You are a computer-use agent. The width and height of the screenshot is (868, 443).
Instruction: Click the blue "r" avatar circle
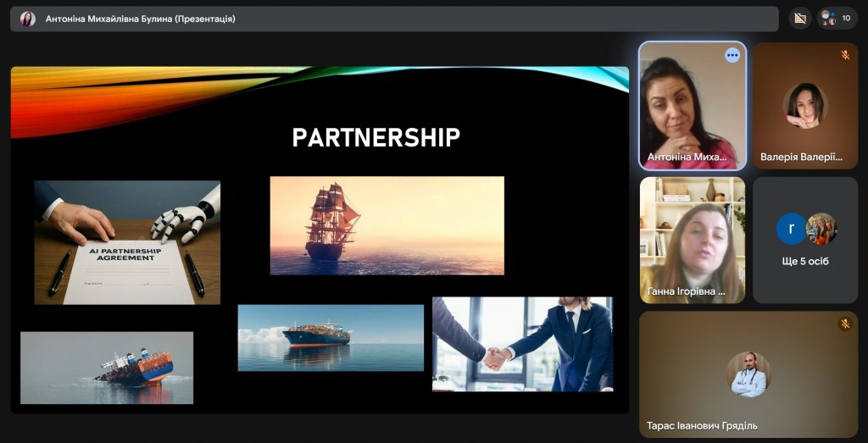(791, 229)
